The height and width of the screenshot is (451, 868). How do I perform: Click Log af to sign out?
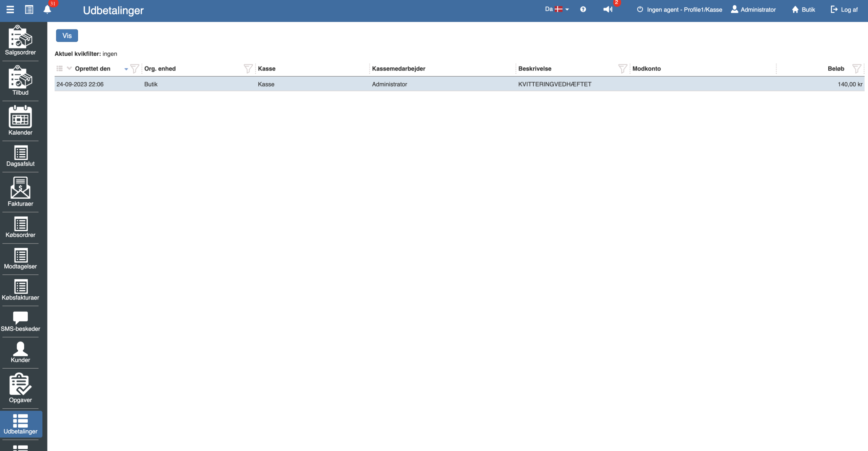tap(844, 9)
